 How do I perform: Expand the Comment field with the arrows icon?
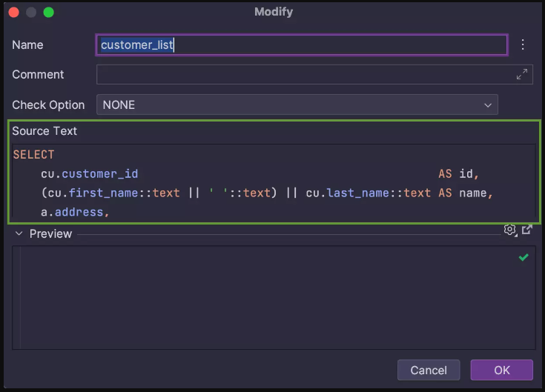[x=522, y=75]
